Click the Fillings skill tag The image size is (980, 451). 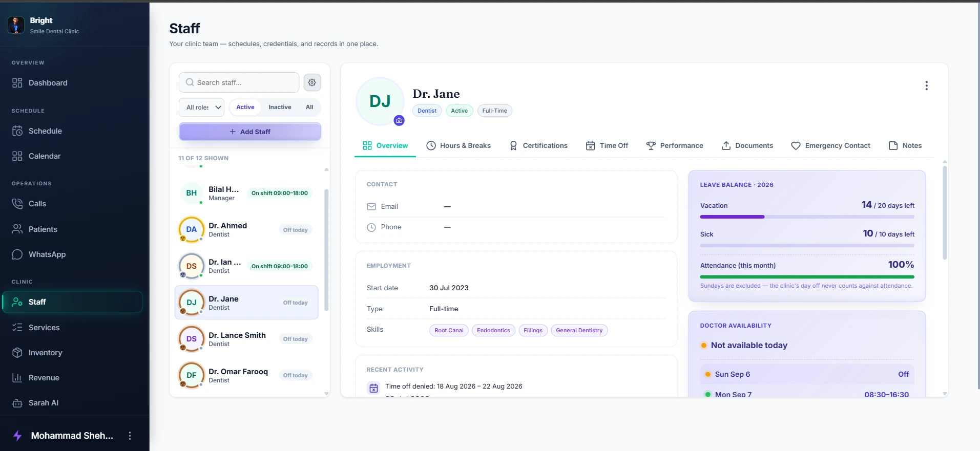533,330
